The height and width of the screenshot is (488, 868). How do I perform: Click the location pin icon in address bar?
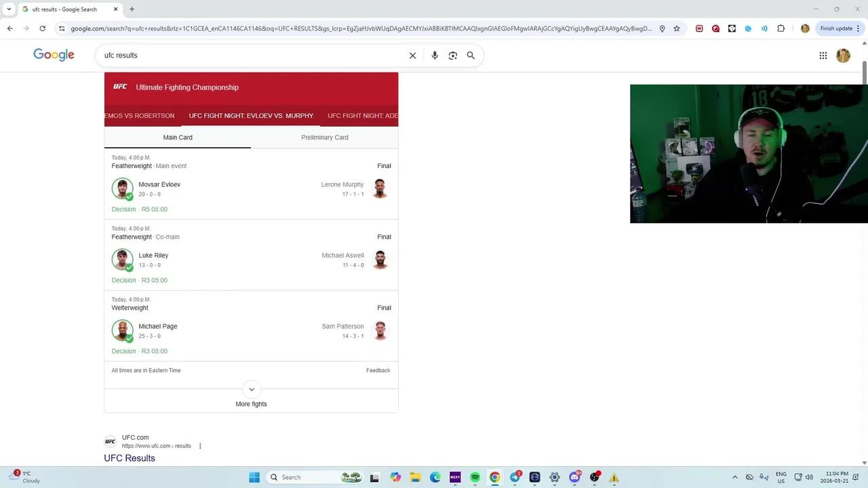click(662, 28)
